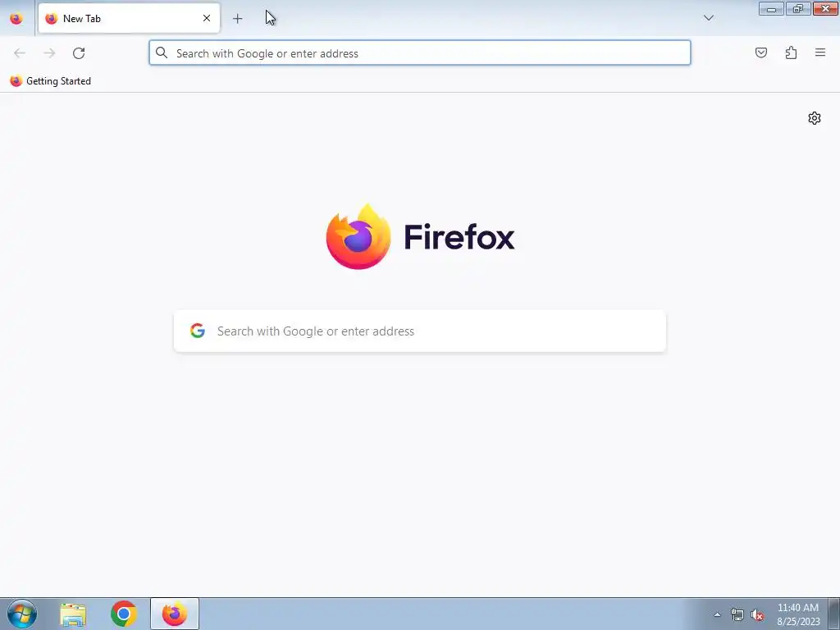
Task: Open Windows Start menu orb
Action: tap(22, 614)
